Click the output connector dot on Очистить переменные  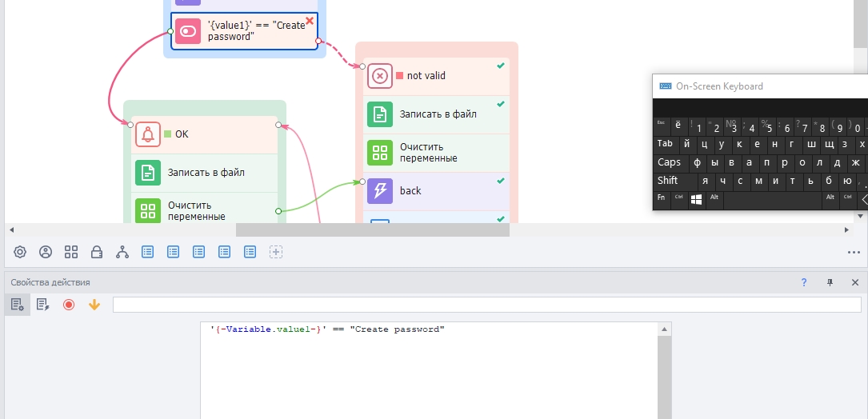click(x=278, y=211)
